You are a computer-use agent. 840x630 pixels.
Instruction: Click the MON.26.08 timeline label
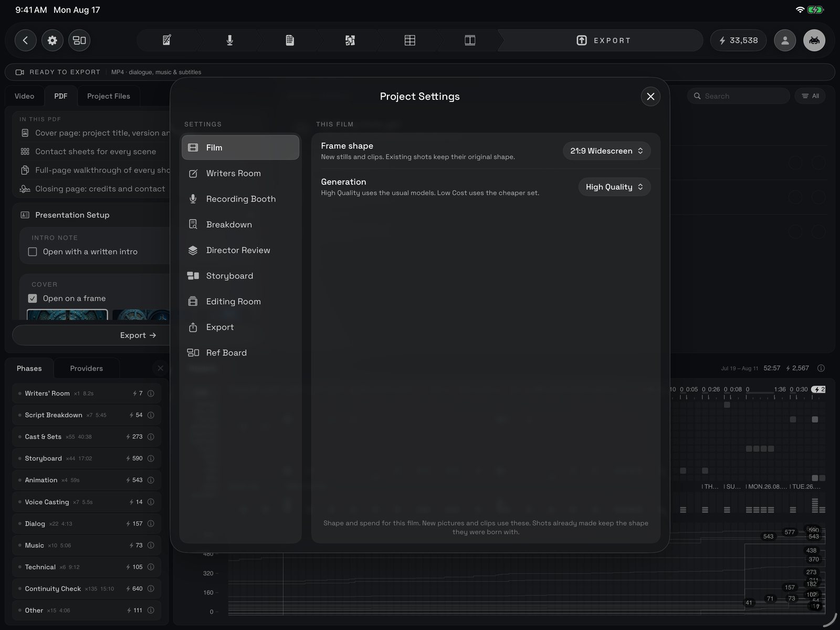point(767,487)
